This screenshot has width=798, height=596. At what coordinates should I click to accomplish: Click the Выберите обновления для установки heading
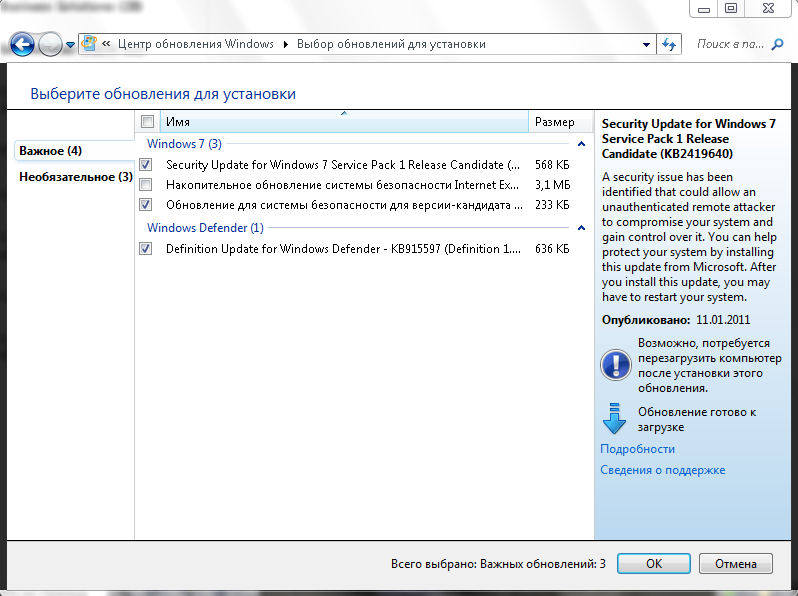[163, 94]
